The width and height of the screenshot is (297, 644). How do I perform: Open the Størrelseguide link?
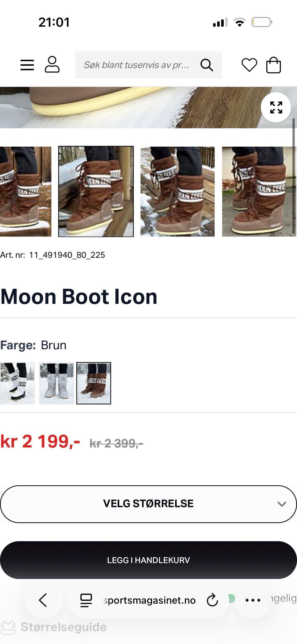click(x=64, y=627)
